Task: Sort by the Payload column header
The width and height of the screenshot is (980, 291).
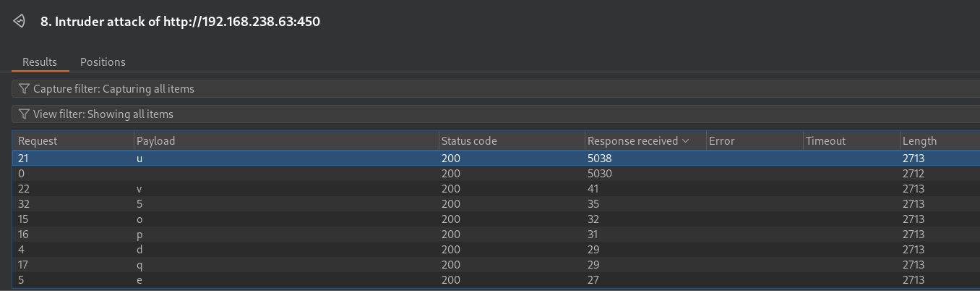Action: 286,141
